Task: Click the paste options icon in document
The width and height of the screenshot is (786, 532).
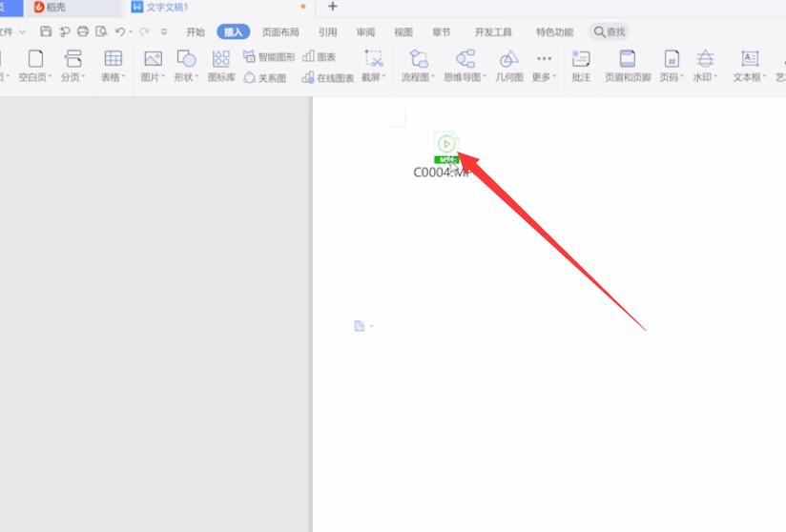Action: click(360, 326)
